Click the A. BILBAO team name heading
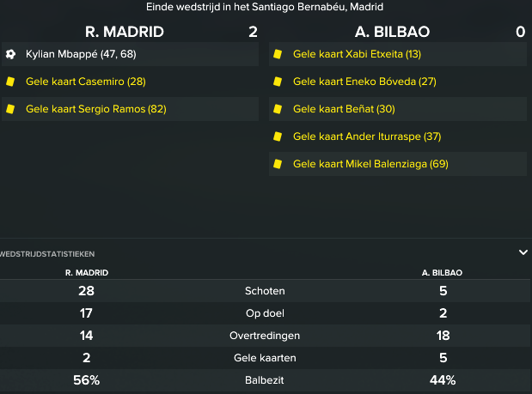Screen dimensions: 532x394 tap(392, 32)
